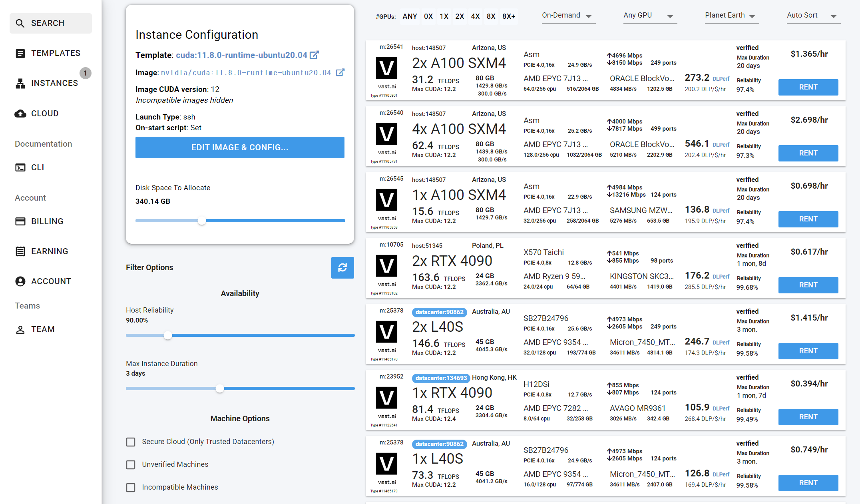
Task: Rent the 2x L40S at $1.415/hr
Action: 808,351
